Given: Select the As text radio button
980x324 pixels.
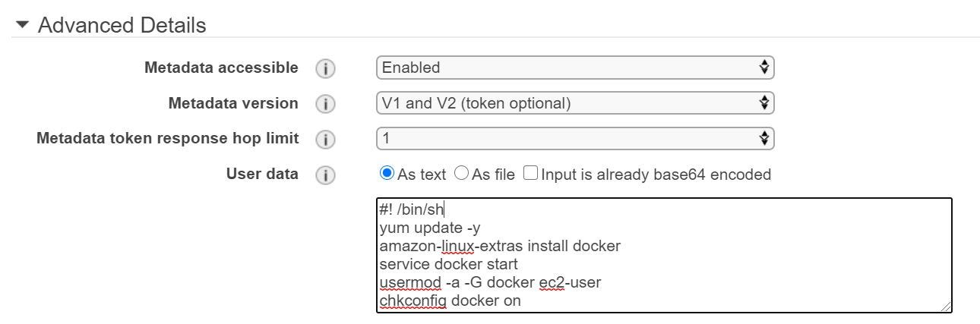Looking at the screenshot, I should (x=387, y=174).
